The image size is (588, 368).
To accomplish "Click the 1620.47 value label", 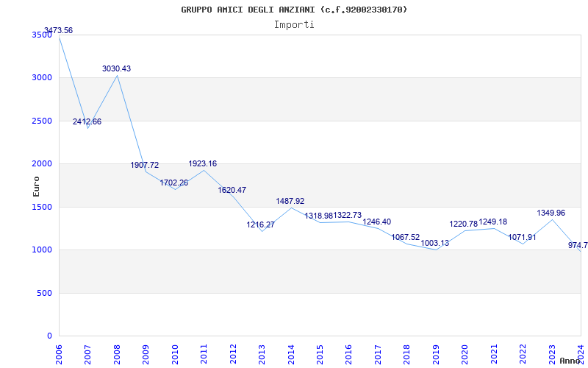I will (x=232, y=190).
